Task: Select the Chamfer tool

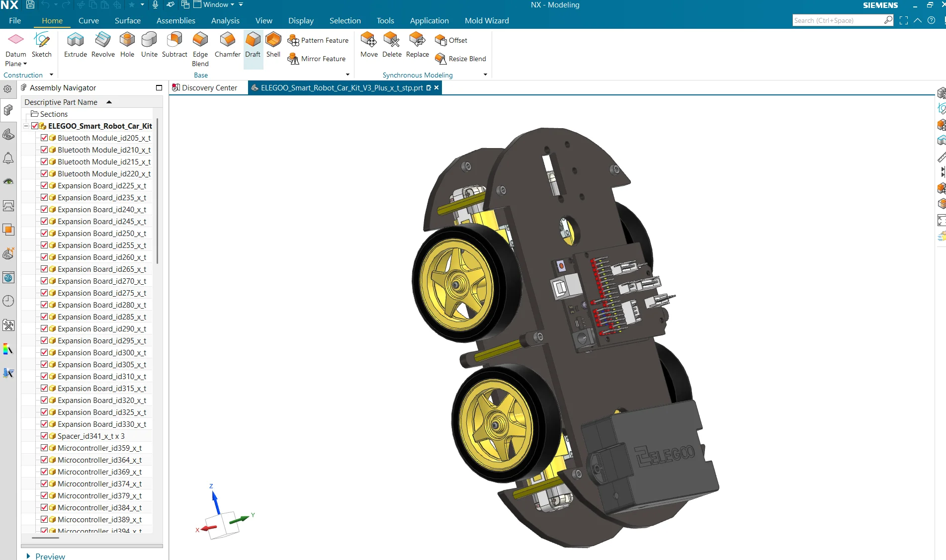Action: tap(228, 45)
